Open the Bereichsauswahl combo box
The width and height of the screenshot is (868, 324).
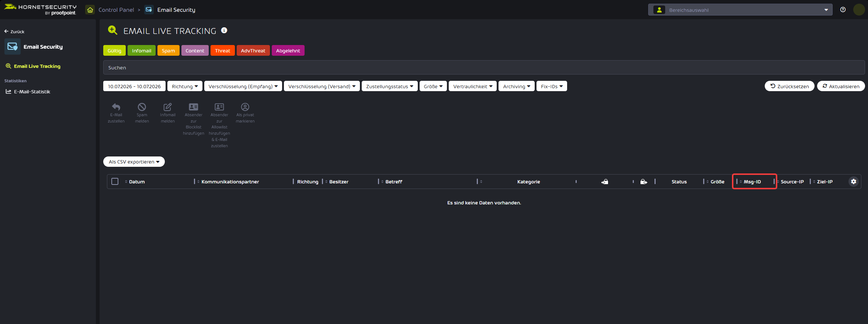pos(740,10)
